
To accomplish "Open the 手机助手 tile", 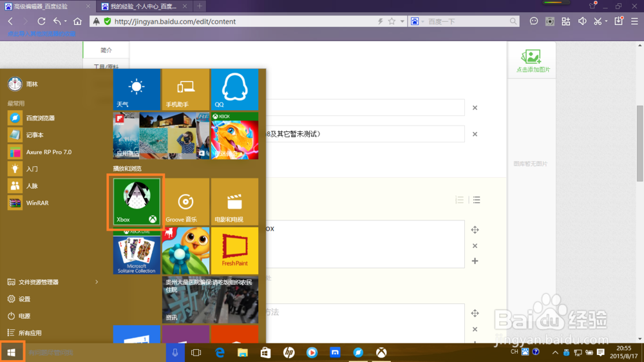I will 185,90.
